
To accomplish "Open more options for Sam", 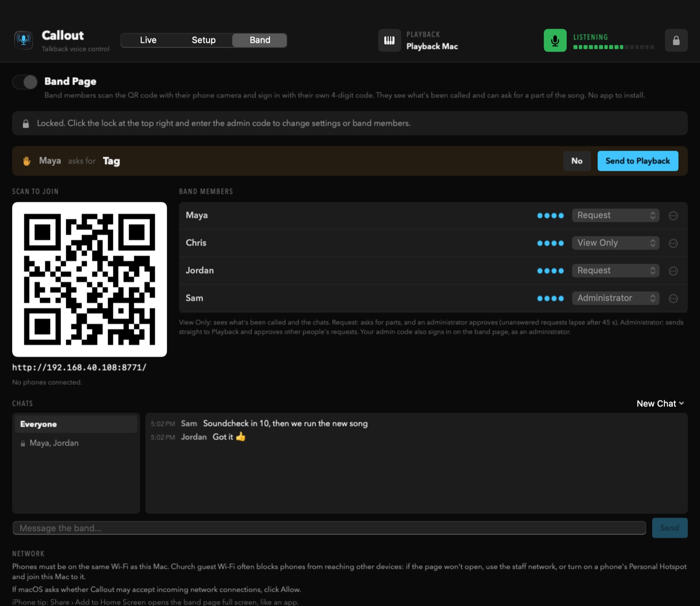I will pyautogui.click(x=673, y=298).
